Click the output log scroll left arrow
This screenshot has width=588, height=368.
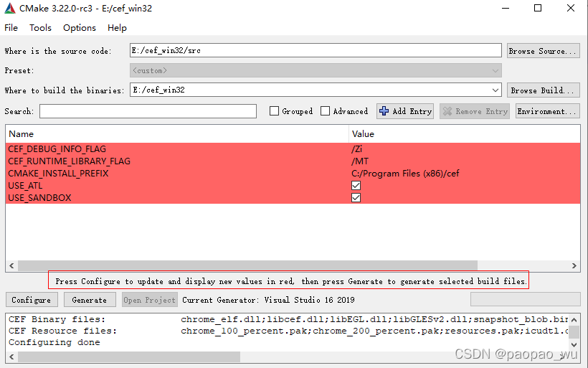click(11, 357)
